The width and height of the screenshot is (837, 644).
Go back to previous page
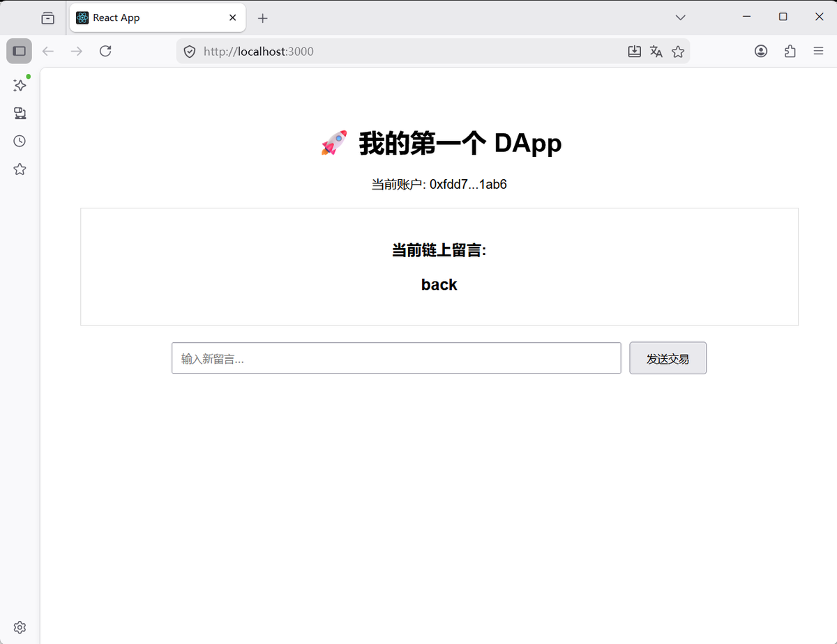pyautogui.click(x=48, y=51)
